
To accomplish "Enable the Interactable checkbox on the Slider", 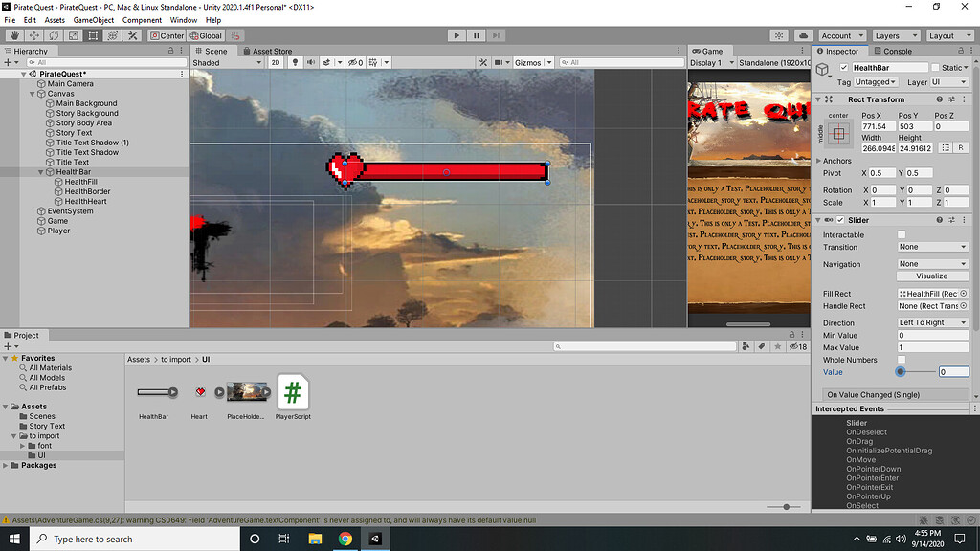I will click(x=901, y=234).
